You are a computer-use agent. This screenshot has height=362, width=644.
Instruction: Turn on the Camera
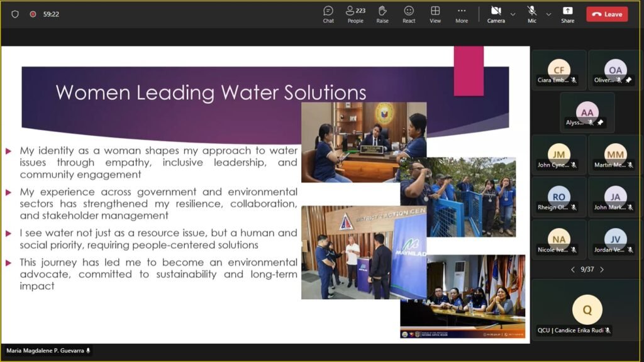(496, 14)
